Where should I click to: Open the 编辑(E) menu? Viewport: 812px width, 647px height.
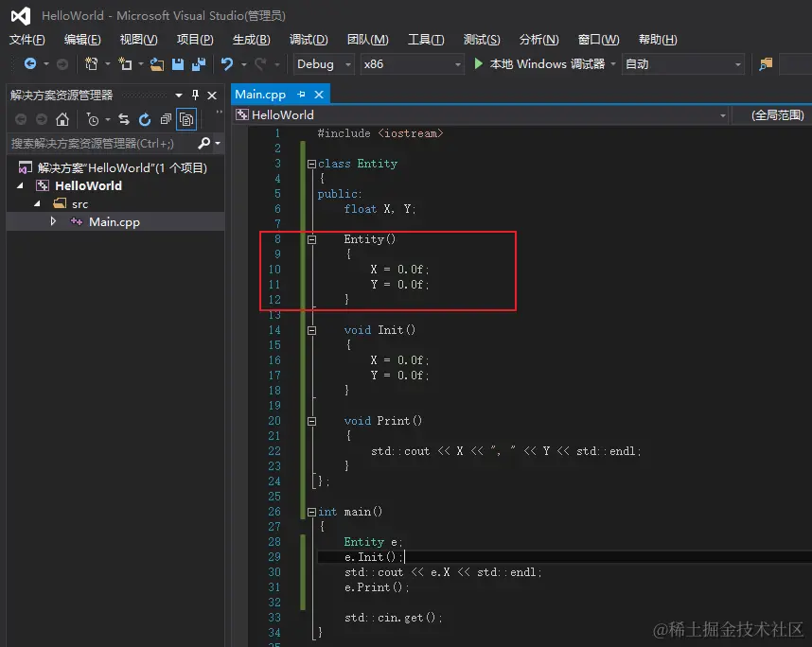(x=82, y=40)
